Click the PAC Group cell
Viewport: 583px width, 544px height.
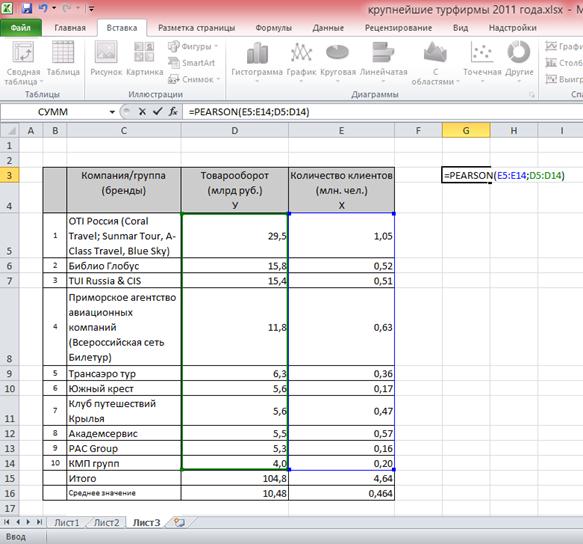click(x=124, y=448)
